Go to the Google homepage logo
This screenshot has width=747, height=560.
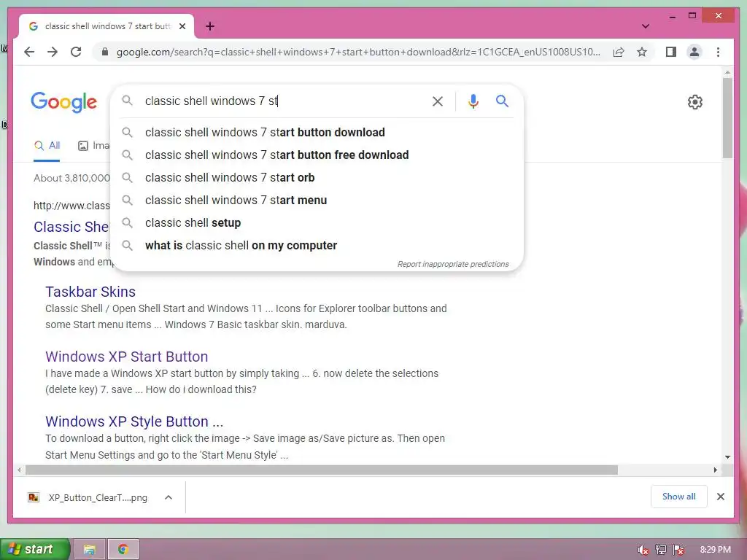pyautogui.click(x=64, y=102)
